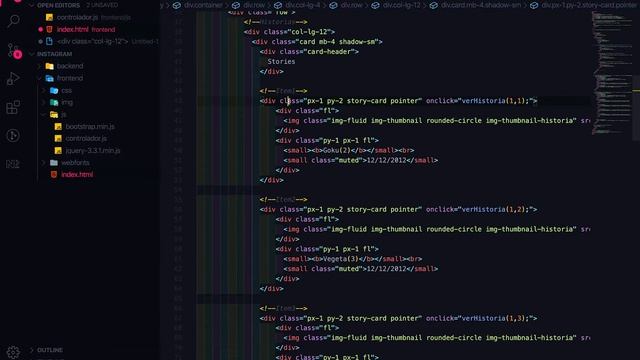The image size is (640, 360).
Task: Select the backend folder icon
Action: [x=49, y=66]
